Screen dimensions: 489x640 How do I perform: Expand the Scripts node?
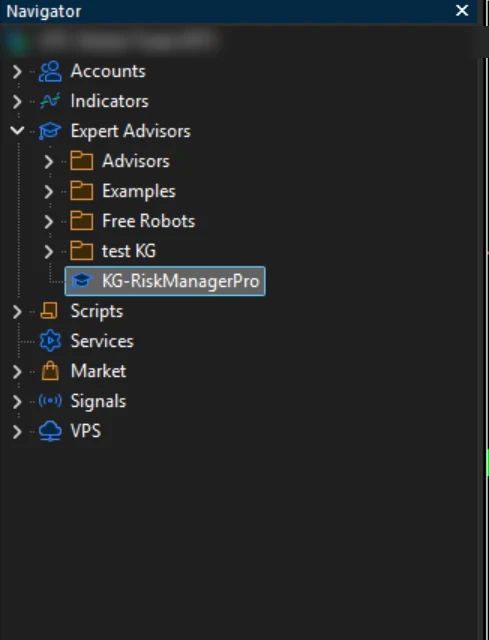pyautogui.click(x=17, y=312)
